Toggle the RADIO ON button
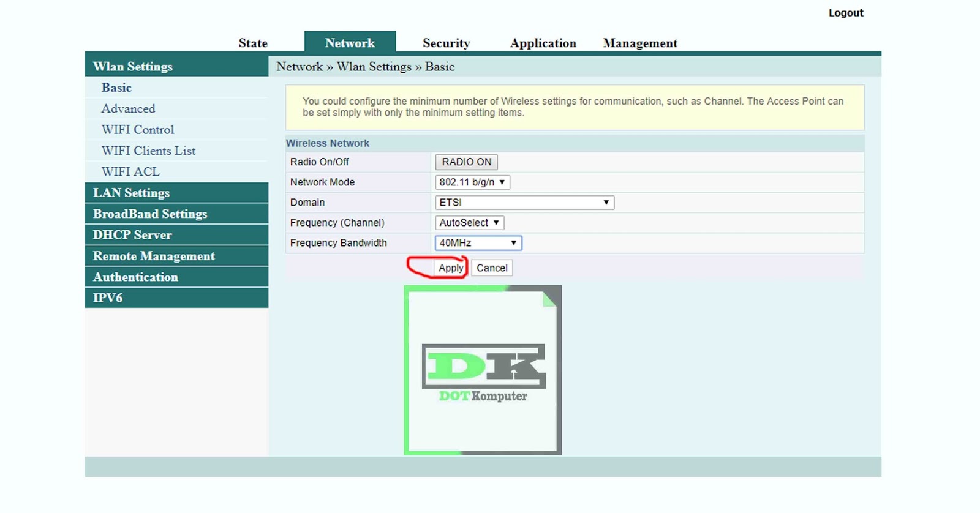 tap(466, 162)
